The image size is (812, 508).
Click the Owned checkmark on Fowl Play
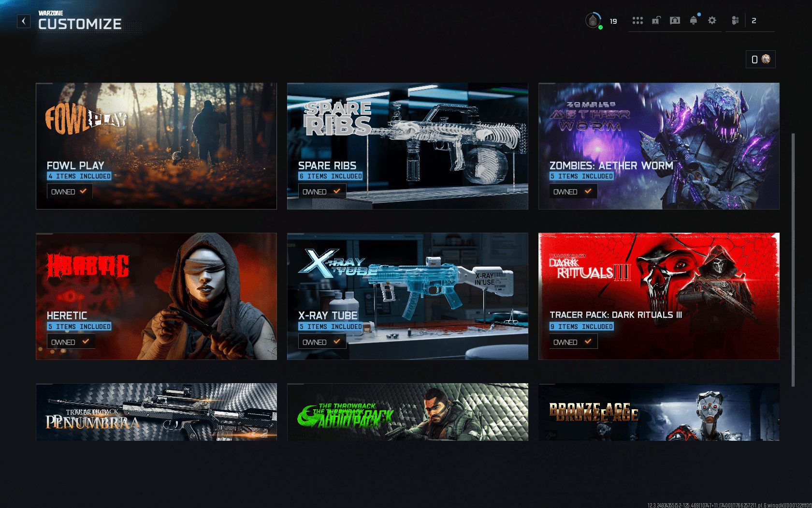tap(83, 192)
